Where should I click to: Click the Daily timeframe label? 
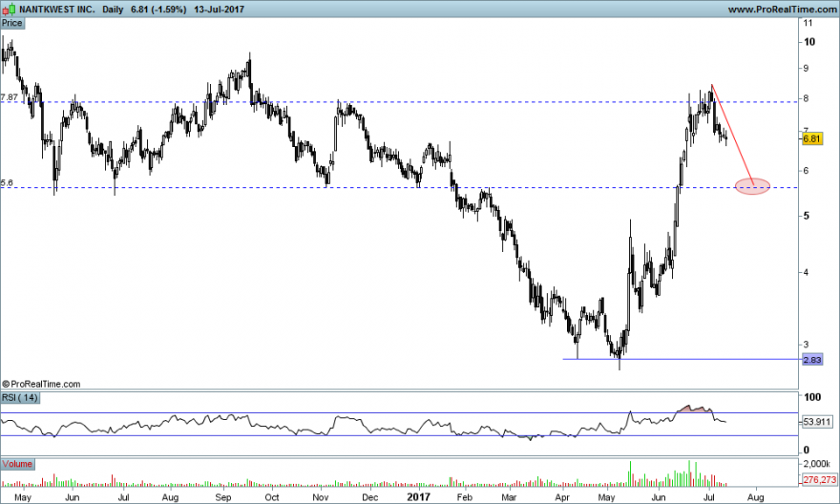coord(112,10)
